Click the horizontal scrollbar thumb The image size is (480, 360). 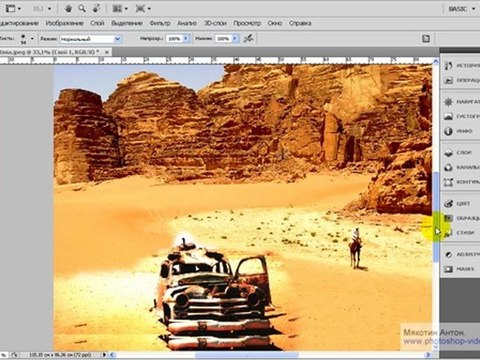(x=247, y=355)
